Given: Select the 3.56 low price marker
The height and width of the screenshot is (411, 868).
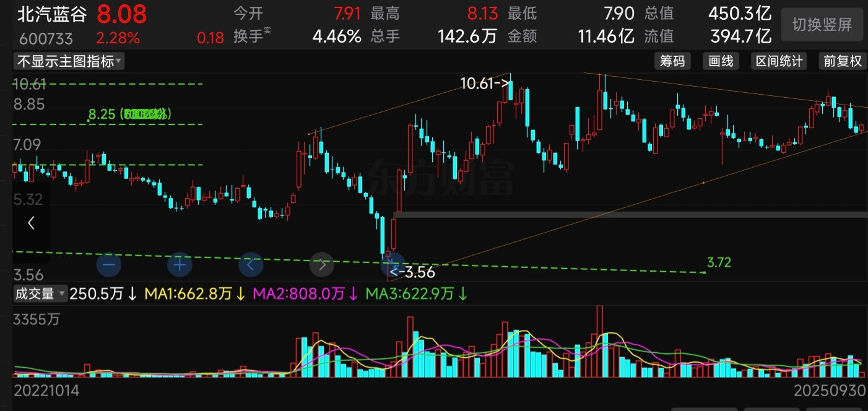Looking at the screenshot, I should coord(412,272).
